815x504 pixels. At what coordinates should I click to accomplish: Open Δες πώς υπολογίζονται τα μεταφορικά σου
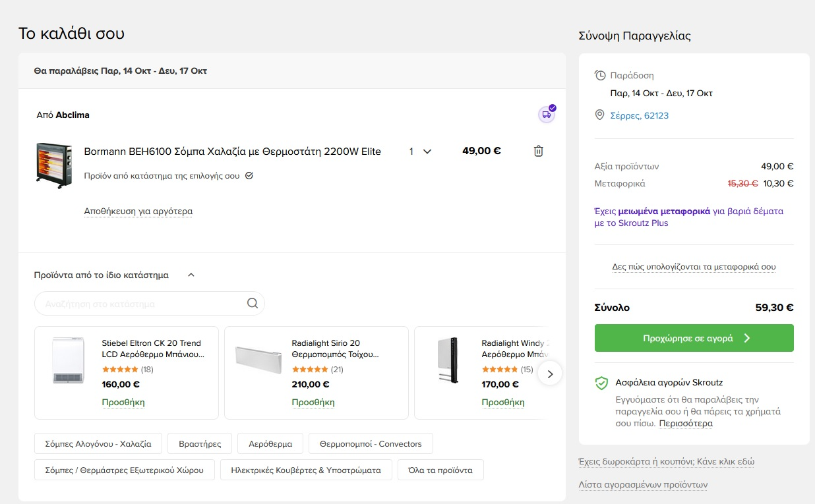694,267
